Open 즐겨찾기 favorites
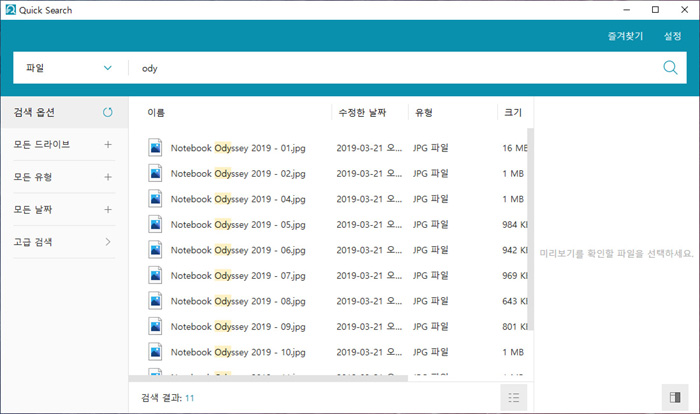This screenshot has height=414, width=700. coord(625,36)
